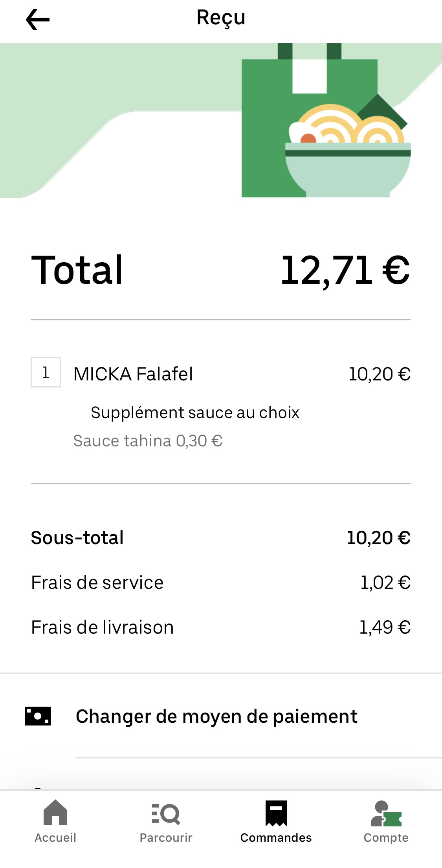Tap the cash payment icon

(38, 716)
